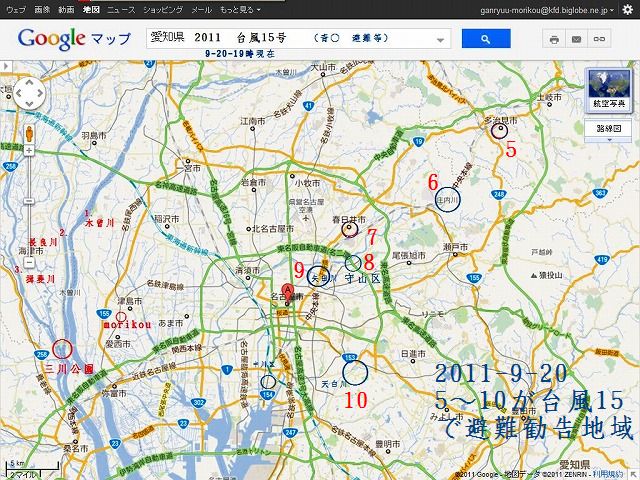This screenshot has width=640, height=480.
Task: Click the 土岐市 city label
Action: (x=549, y=97)
